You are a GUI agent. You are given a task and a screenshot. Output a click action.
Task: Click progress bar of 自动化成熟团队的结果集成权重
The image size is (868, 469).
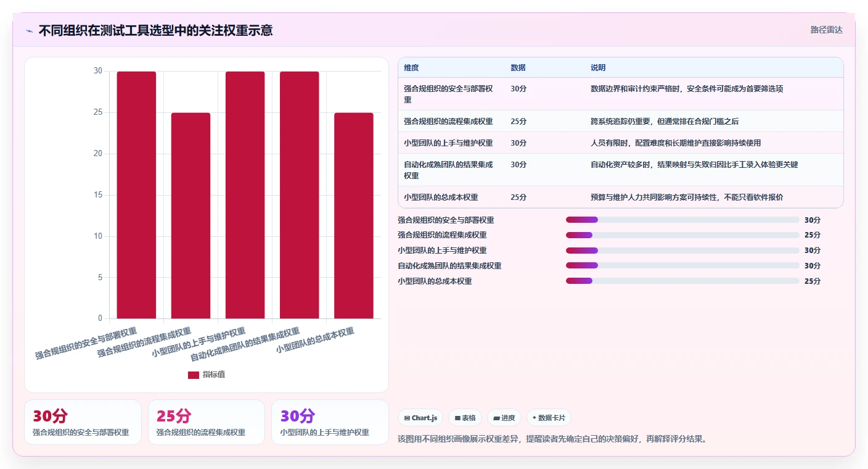(x=682, y=265)
